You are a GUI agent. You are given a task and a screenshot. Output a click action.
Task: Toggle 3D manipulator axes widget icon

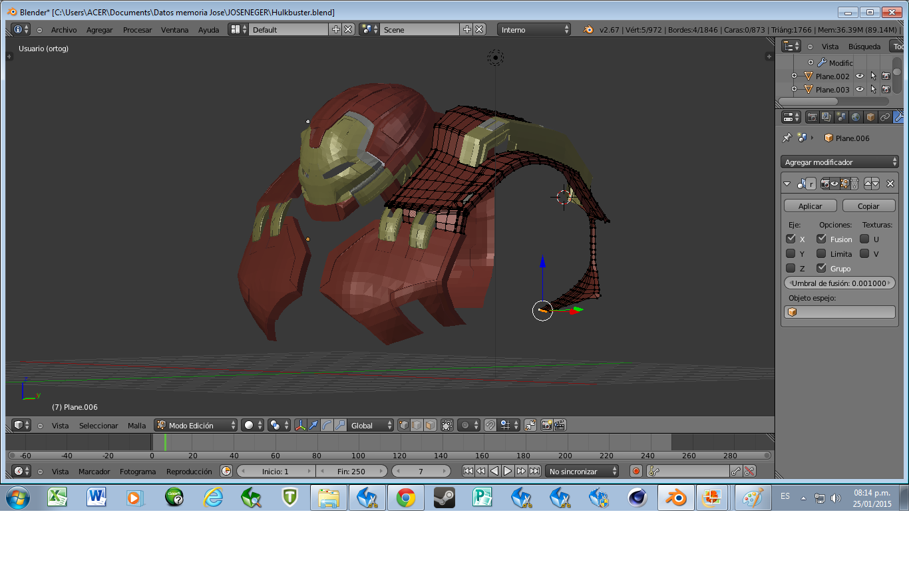[x=300, y=425]
